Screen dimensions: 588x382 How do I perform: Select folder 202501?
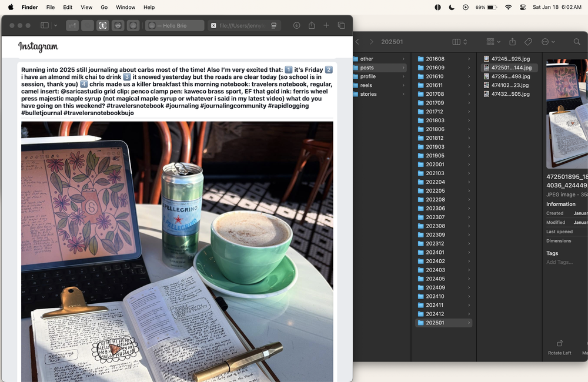pos(443,323)
